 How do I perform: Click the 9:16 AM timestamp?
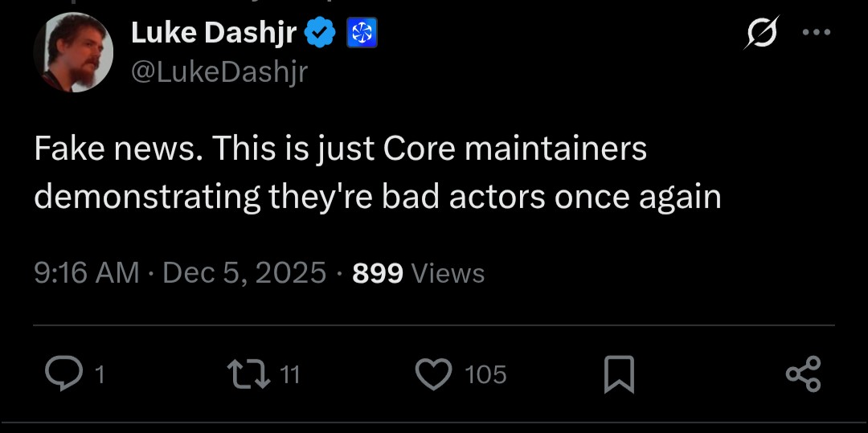87,273
